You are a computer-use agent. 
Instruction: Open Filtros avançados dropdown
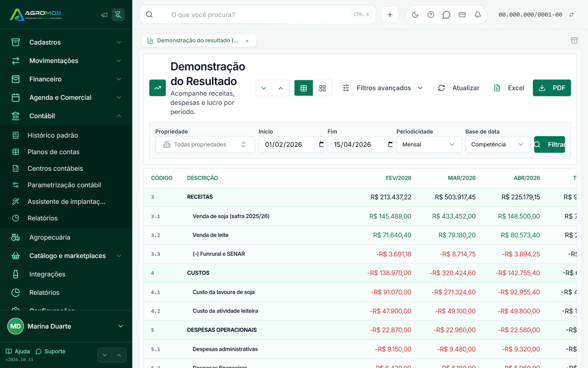pyautogui.click(x=383, y=88)
